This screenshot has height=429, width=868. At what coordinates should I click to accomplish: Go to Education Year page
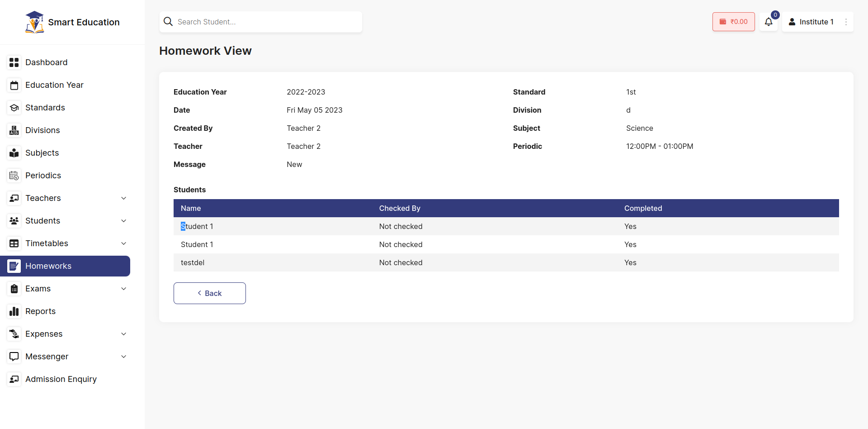65,85
